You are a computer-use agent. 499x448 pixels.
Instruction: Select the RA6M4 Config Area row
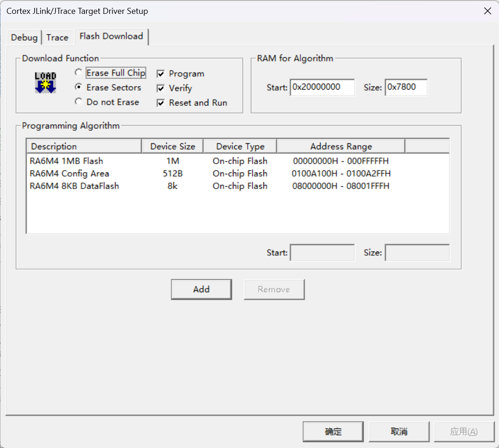(x=237, y=173)
